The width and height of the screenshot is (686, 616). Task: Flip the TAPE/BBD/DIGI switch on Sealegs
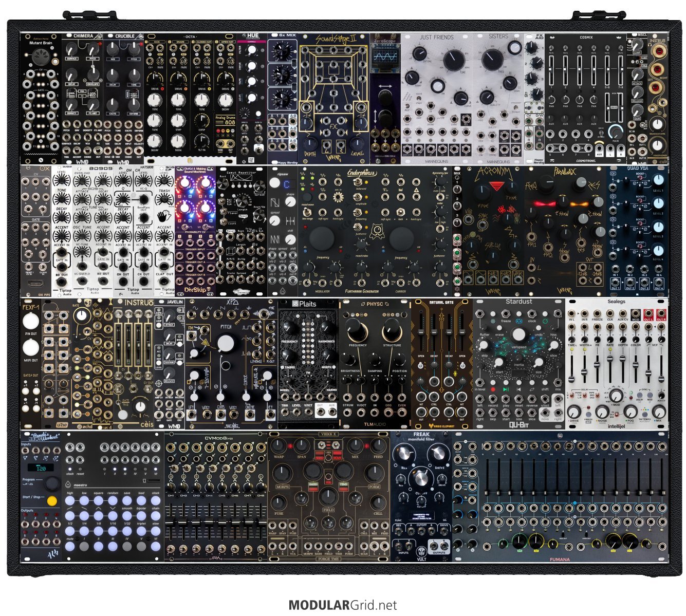598,395
